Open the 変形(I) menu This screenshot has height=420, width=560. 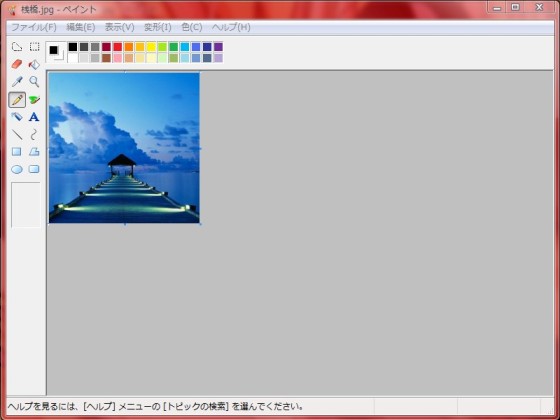click(158, 27)
